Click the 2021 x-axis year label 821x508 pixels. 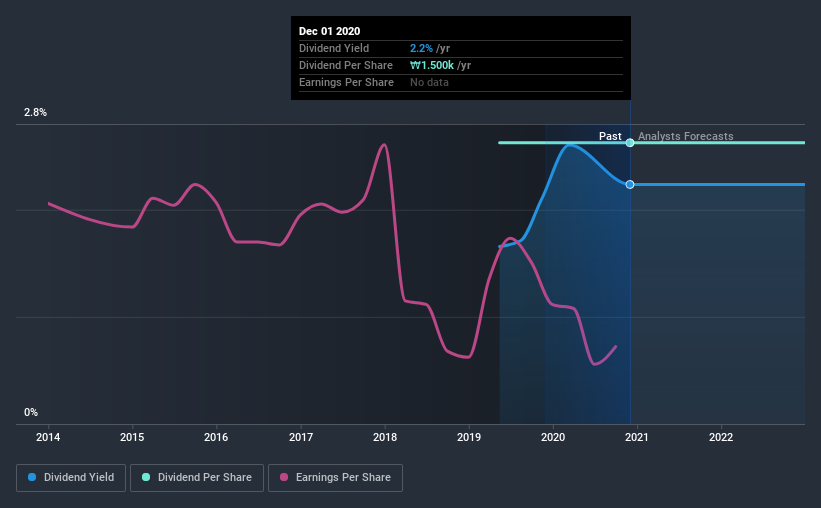pos(637,437)
